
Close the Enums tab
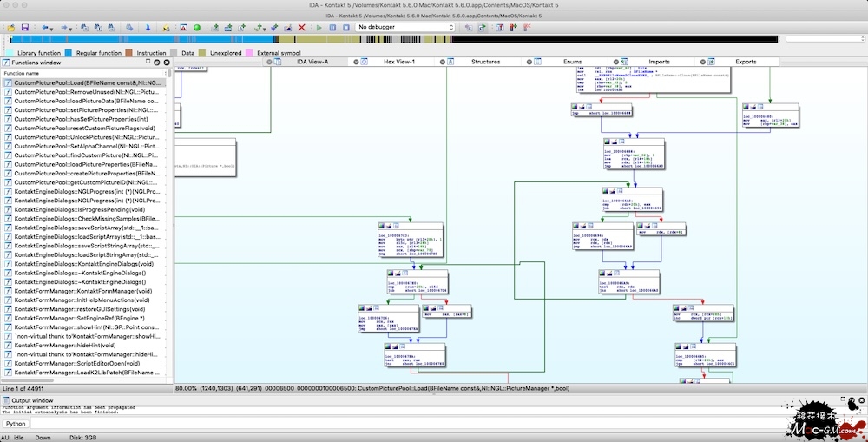529,62
